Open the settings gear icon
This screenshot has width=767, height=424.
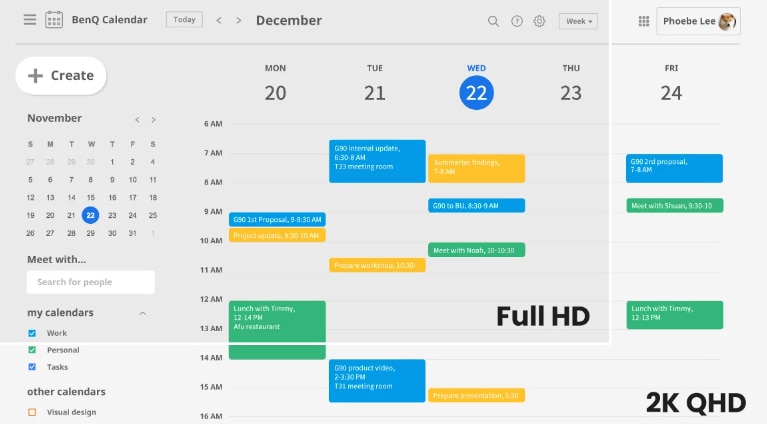click(x=540, y=21)
